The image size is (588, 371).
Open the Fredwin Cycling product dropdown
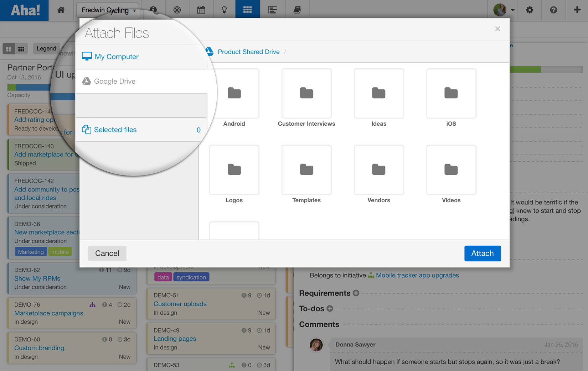(108, 10)
